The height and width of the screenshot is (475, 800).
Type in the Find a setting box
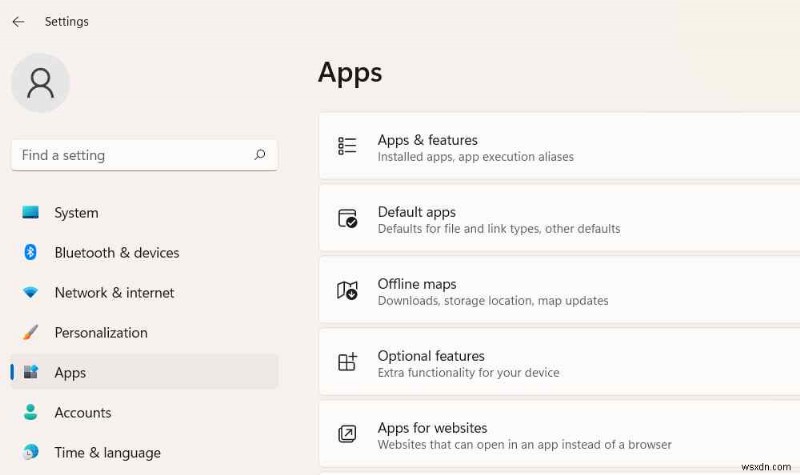click(130, 155)
